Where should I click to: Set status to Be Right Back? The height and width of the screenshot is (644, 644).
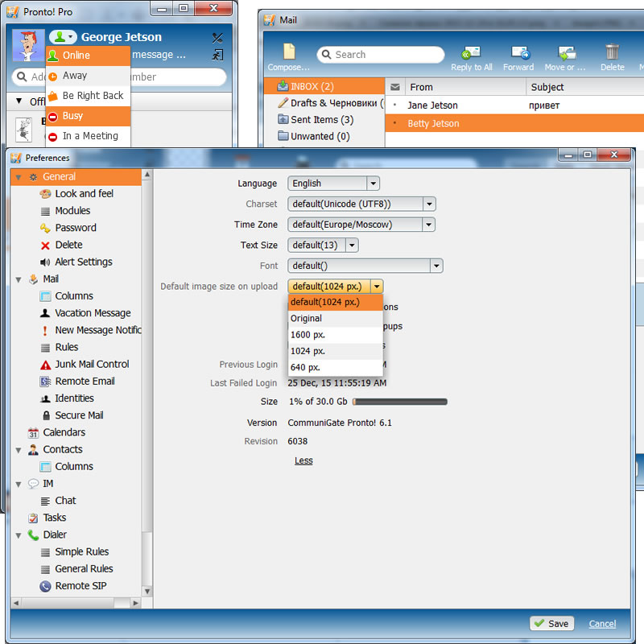[88, 96]
